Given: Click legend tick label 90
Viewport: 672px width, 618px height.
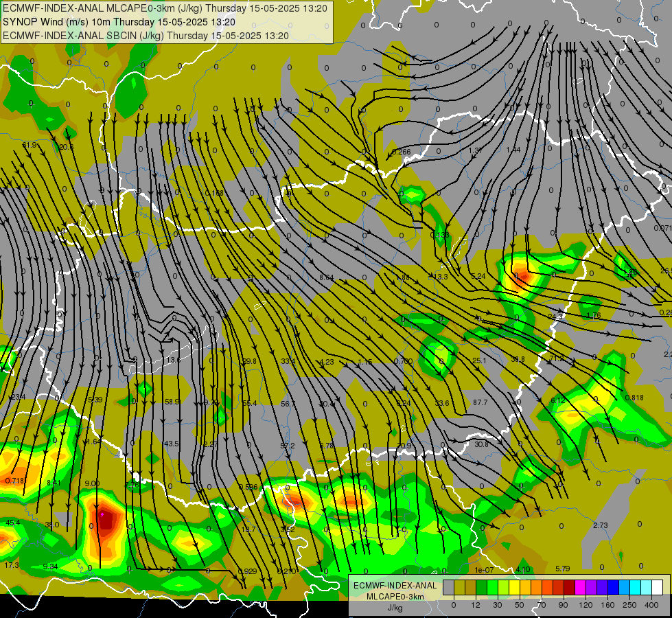Looking at the screenshot, I should click(563, 605).
